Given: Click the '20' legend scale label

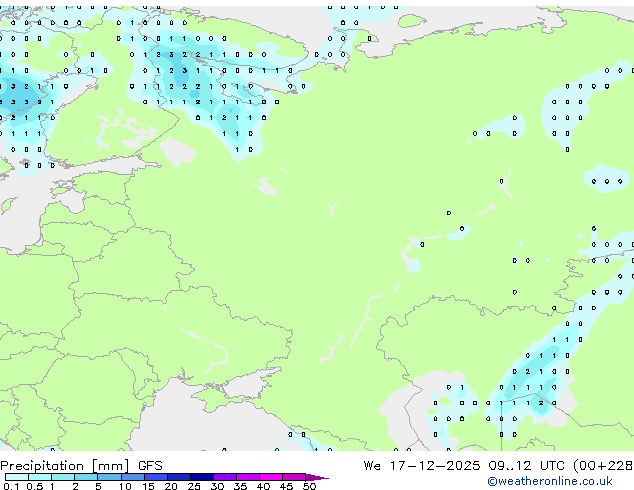Looking at the screenshot, I should click(x=171, y=486).
